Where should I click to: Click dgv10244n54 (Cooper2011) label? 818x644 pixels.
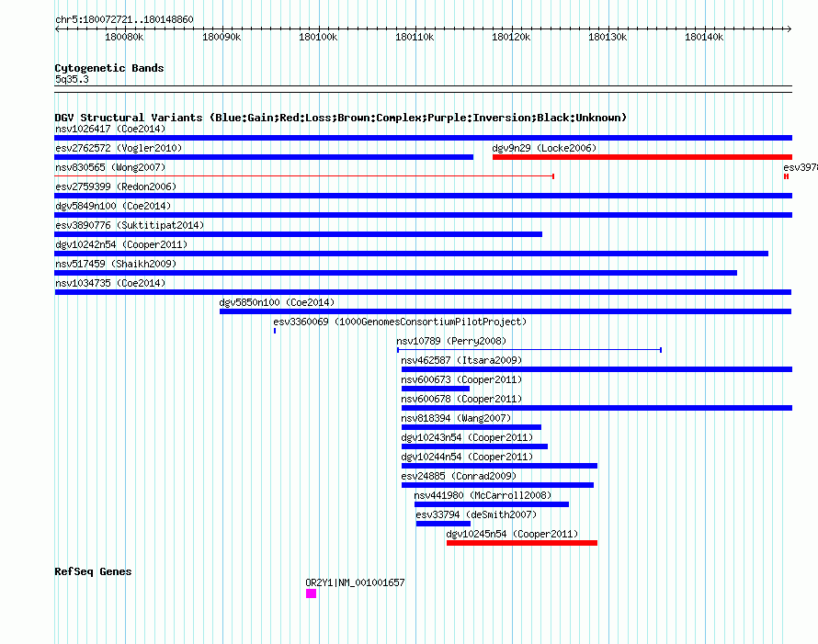tap(467, 457)
